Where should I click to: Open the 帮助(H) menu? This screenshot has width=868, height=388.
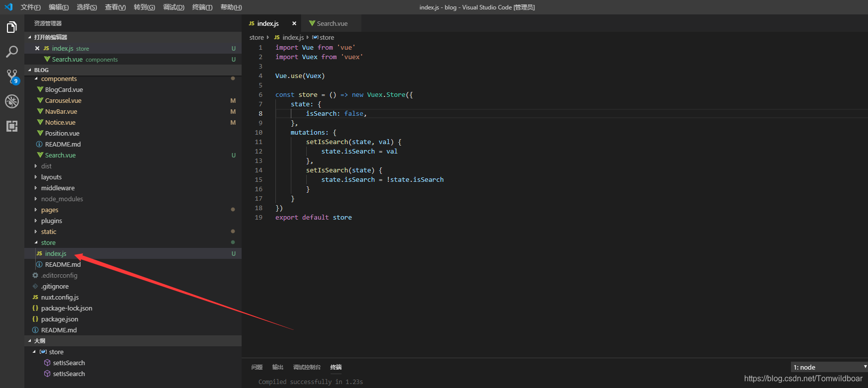(231, 7)
